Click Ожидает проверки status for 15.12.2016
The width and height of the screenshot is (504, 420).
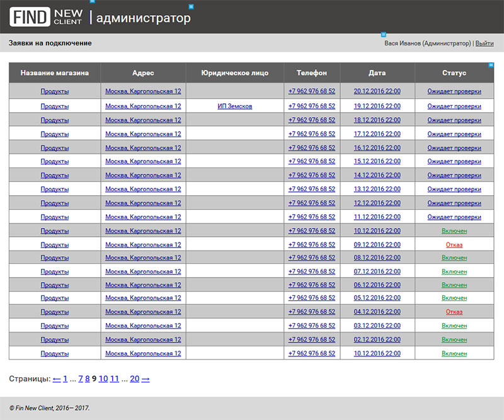click(454, 162)
